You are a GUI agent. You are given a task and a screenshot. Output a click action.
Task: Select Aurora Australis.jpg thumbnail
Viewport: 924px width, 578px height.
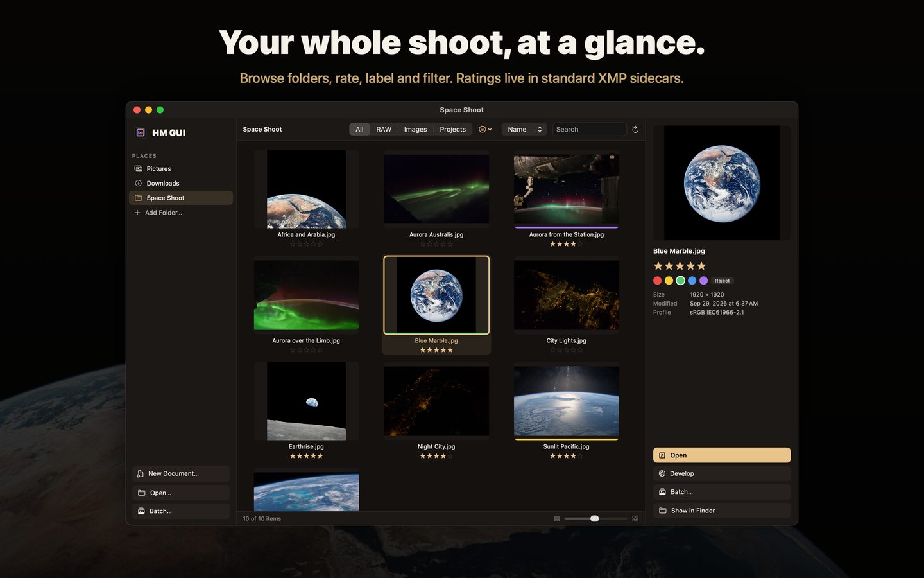click(436, 189)
